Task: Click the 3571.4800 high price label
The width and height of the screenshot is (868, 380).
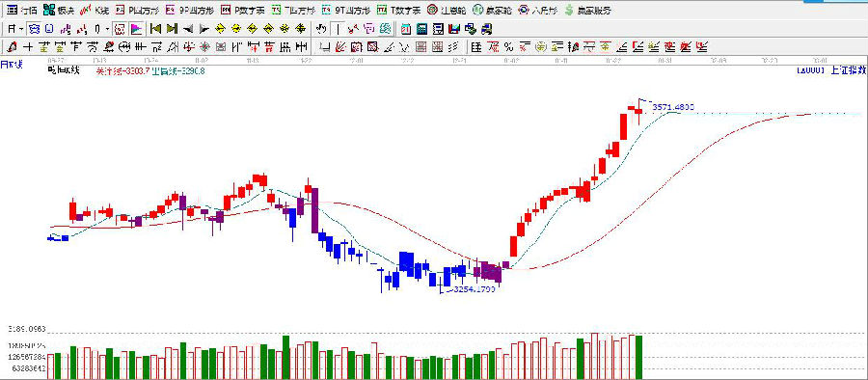Action: point(673,106)
